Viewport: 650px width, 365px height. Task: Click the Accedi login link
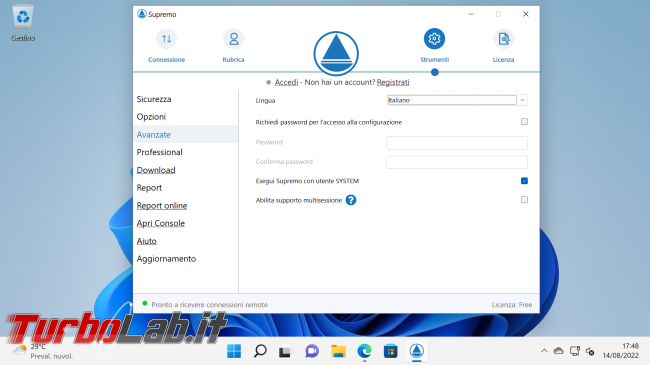click(x=286, y=82)
